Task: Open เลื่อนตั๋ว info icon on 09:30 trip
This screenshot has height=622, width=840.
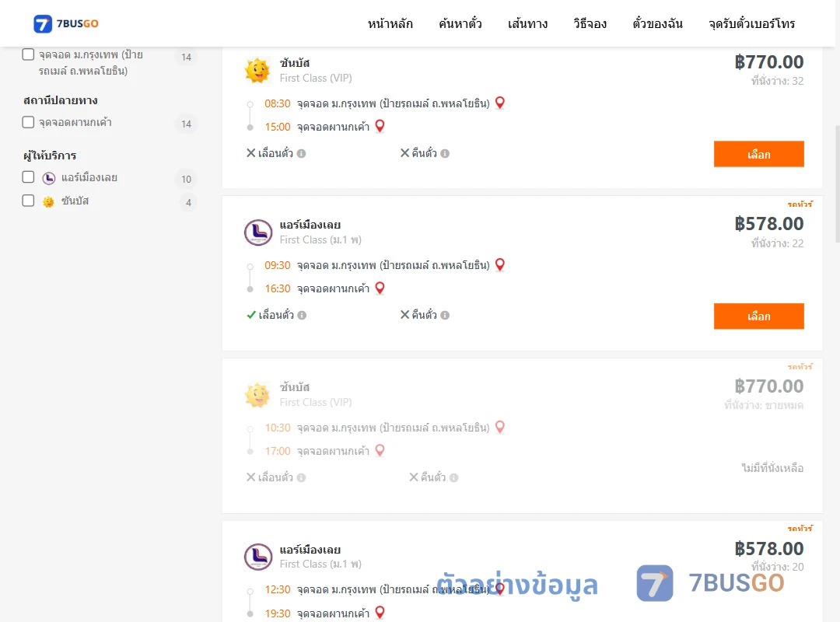Action: point(302,316)
